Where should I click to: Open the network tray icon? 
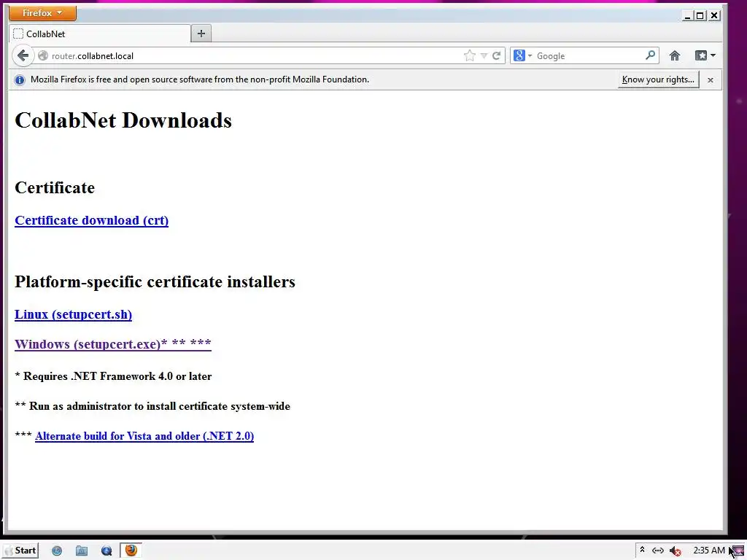658,551
